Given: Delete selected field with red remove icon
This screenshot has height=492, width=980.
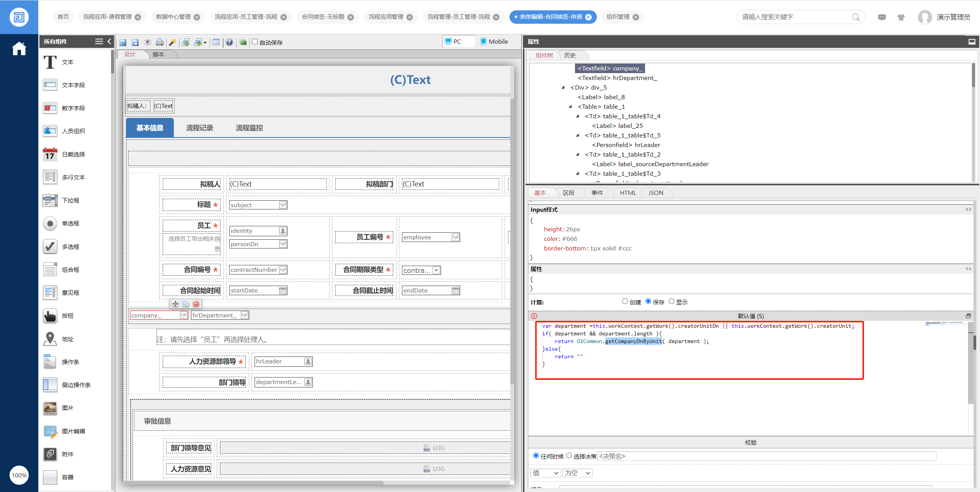Looking at the screenshot, I should point(196,304).
